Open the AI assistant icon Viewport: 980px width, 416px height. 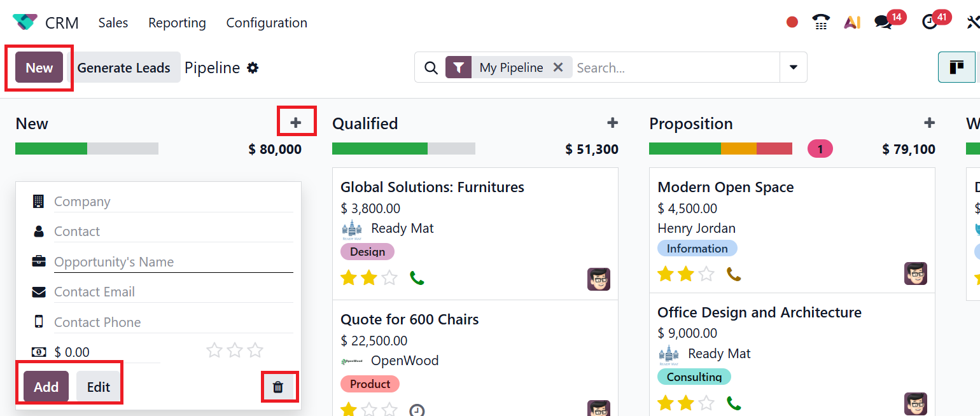coord(852,22)
